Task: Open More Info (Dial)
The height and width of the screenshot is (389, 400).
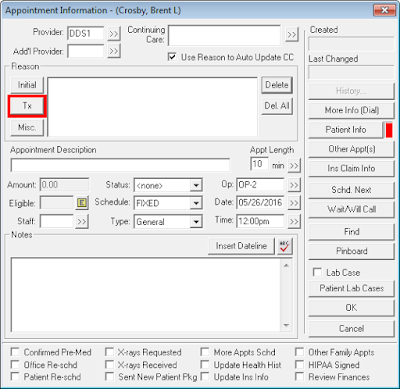Action: [x=351, y=110]
